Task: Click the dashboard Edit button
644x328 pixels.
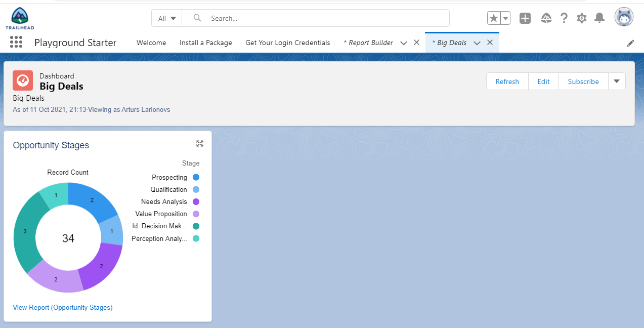Action: (543, 81)
